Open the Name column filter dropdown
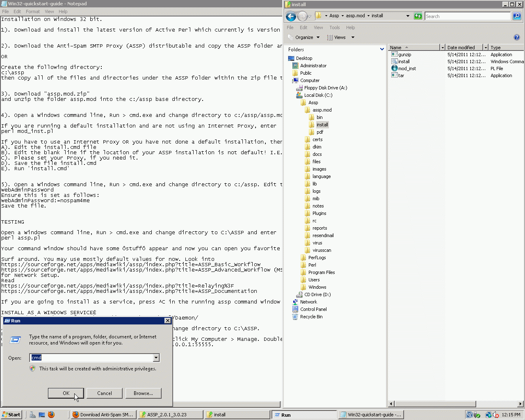 [443, 48]
